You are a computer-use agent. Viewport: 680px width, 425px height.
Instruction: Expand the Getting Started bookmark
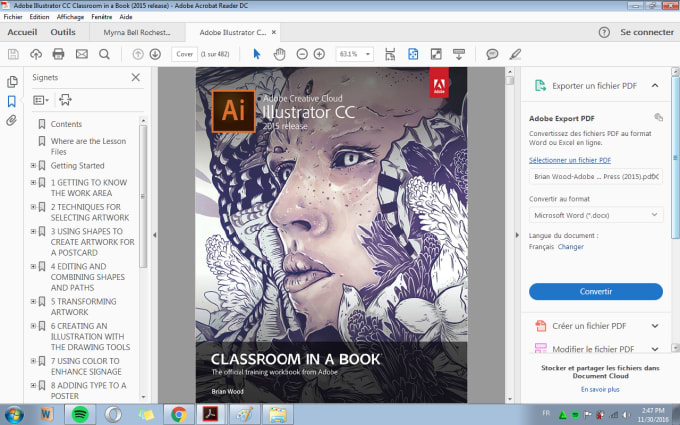(33, 165)
